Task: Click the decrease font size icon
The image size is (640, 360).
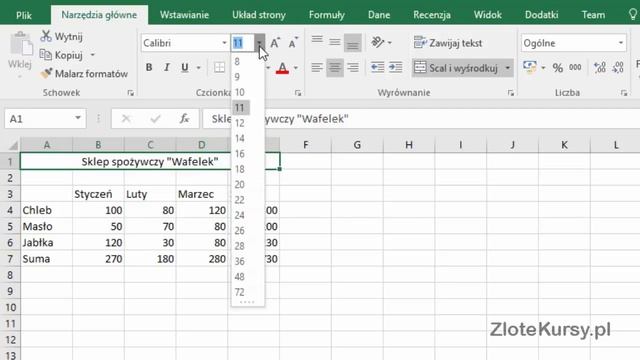Action: click(293, 43)
